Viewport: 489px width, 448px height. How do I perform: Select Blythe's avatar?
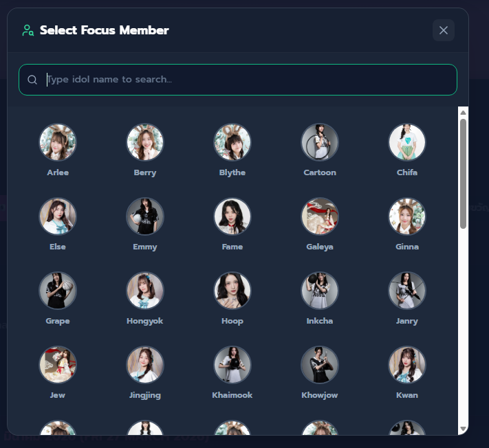(x=232, y=142)
